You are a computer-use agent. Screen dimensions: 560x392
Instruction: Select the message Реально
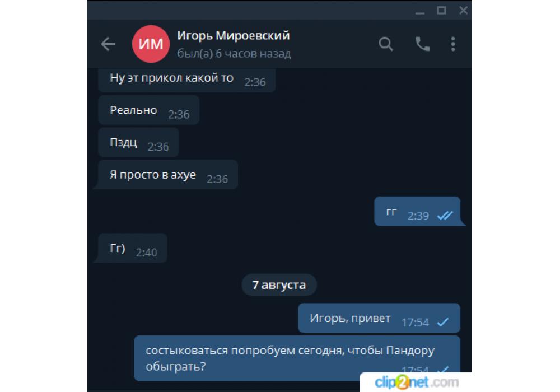pos(148,110)
